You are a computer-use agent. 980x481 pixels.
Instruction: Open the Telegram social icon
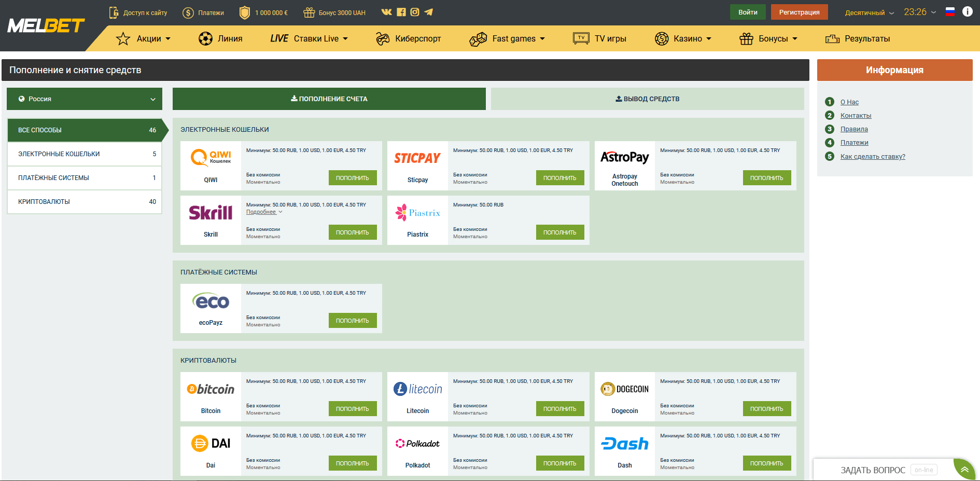point(428,12)
